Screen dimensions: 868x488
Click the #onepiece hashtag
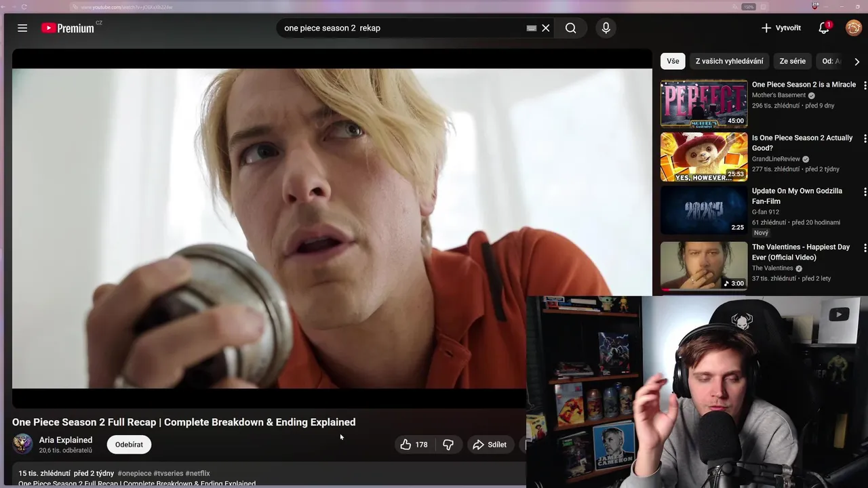coord(134,473)
